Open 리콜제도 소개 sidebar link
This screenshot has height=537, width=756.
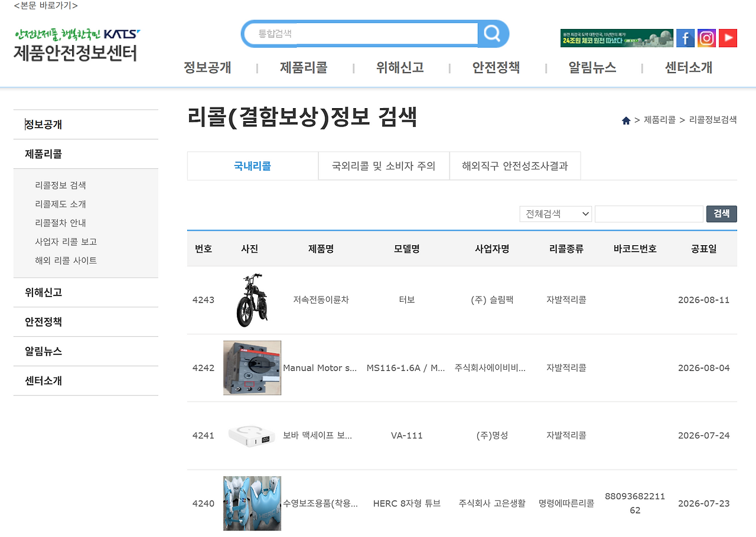click(61, 204)
